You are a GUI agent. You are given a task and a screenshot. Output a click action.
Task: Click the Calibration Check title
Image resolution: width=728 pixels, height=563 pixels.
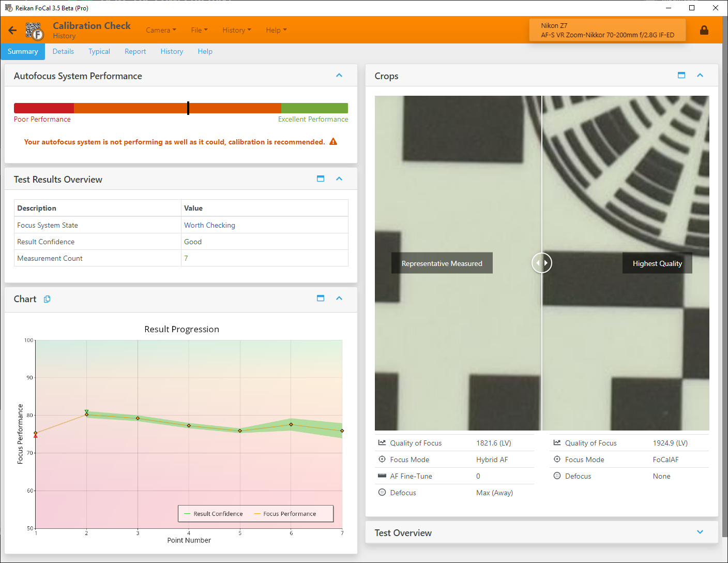[x=92, y=25]
